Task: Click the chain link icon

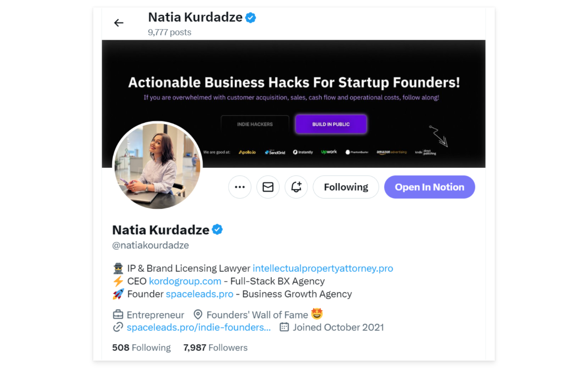Action: point(118,328)
